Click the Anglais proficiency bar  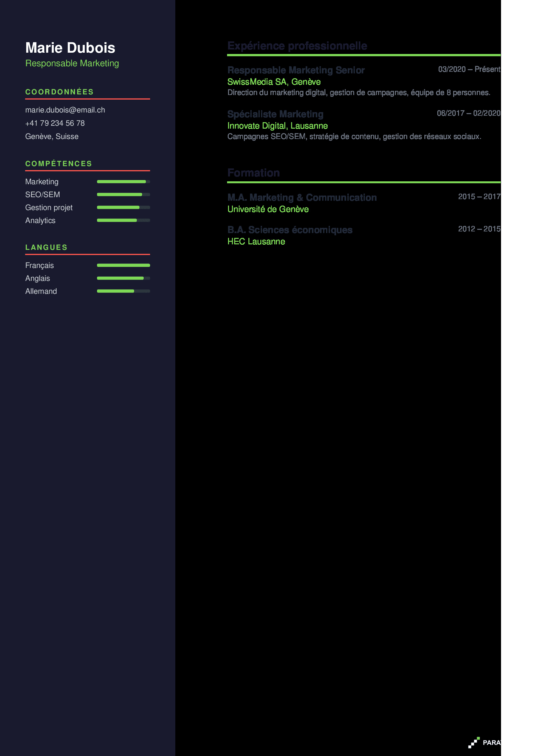[x=124, y=278]
